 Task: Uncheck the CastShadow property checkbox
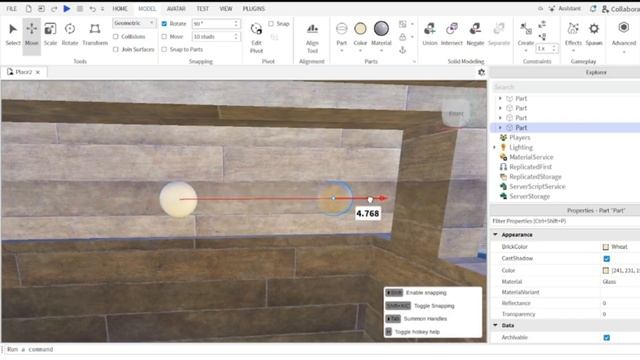click(607, 258)
